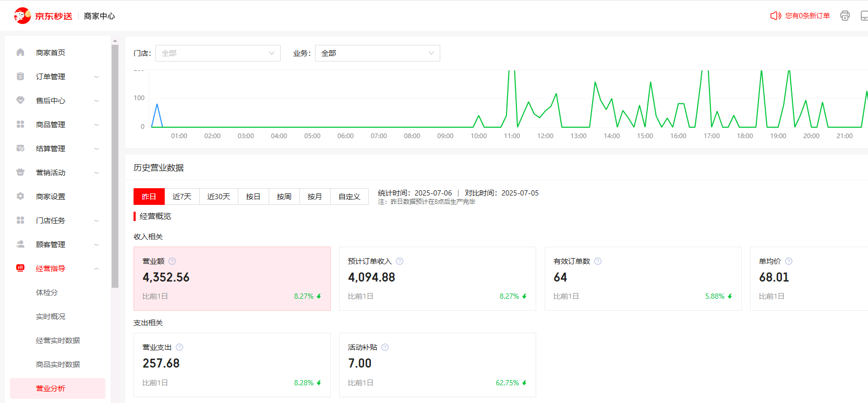Click the 经营概览 section heading
The height and width of the screenshot is (403, 868).
[155, 216]
